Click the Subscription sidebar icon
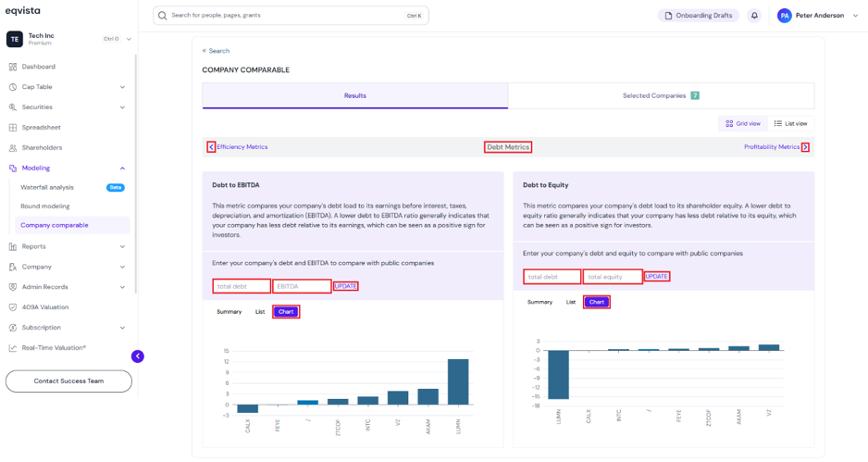The image size is (868, 462). (13, 328)
